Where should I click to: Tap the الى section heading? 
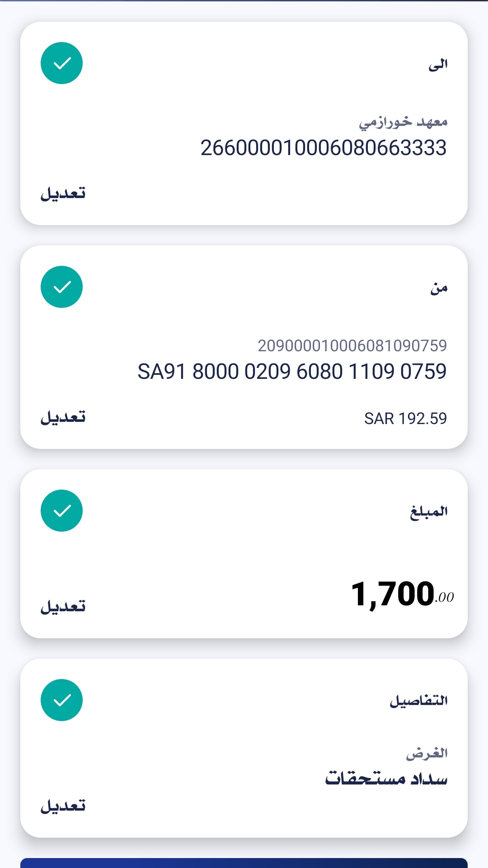tap(438, 65)
